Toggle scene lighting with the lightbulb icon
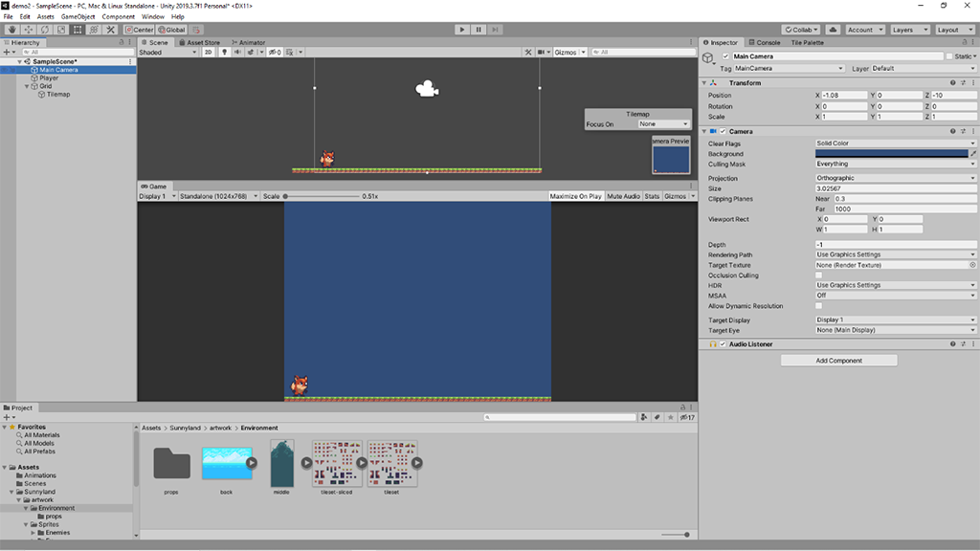 coord(224,53)
